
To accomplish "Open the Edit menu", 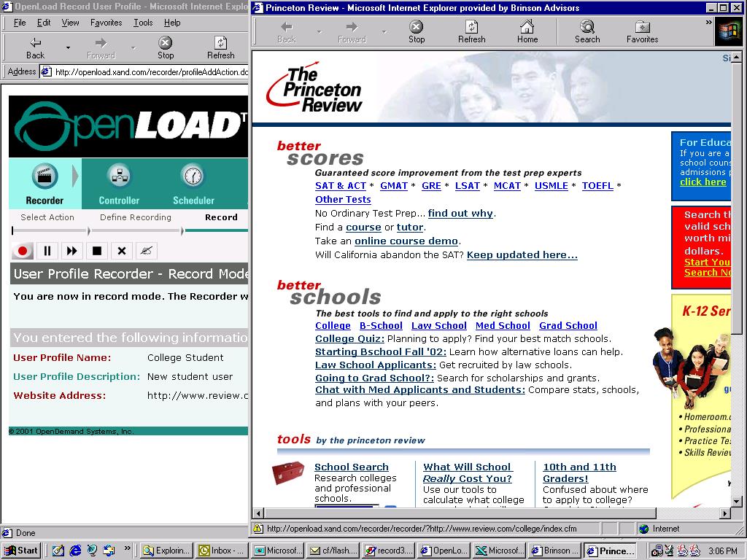I will [44, 23].
